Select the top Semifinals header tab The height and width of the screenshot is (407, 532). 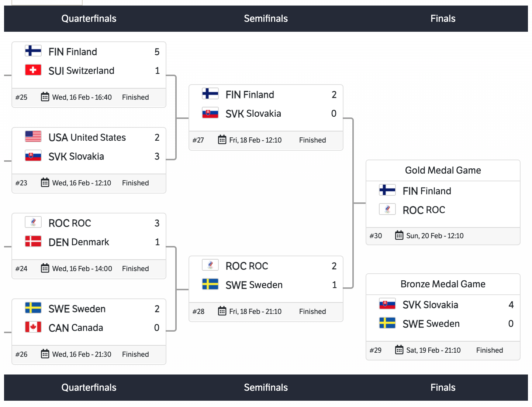266,18
